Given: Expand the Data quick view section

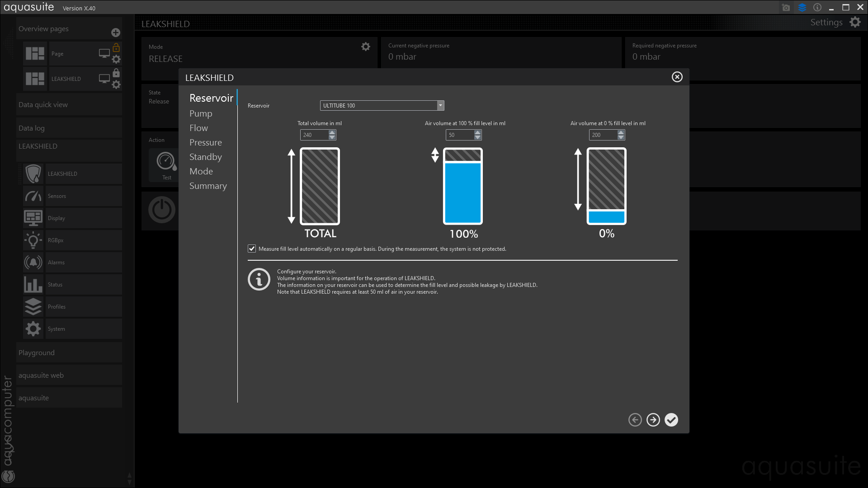Looking at the screenshot, I should (x=69, y=105).
